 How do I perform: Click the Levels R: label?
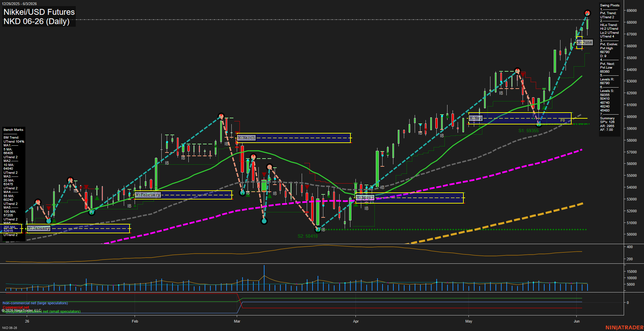point(607,79)
